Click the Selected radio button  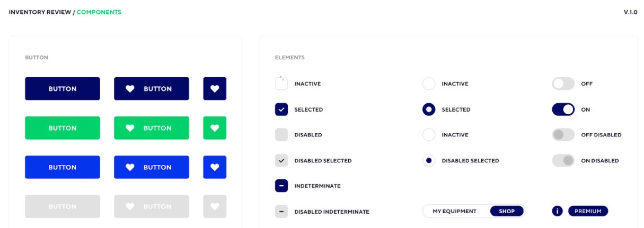click(429, 110)
